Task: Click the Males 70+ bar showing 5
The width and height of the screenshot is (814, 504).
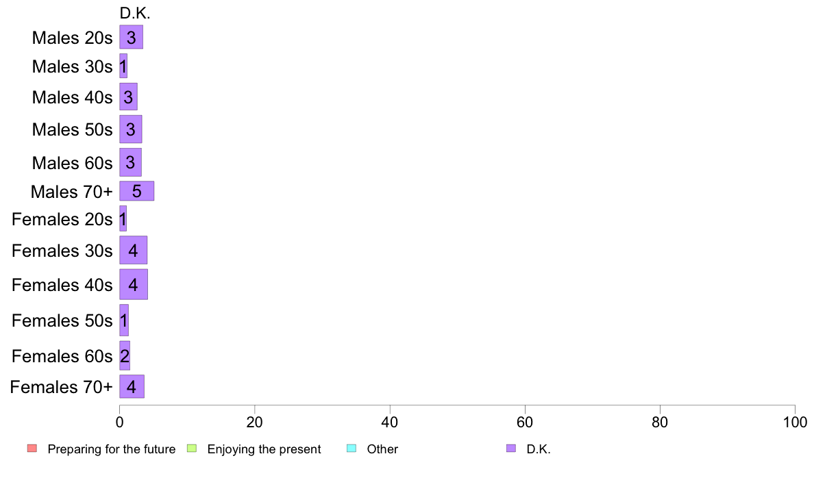Action: click(137, 191)
